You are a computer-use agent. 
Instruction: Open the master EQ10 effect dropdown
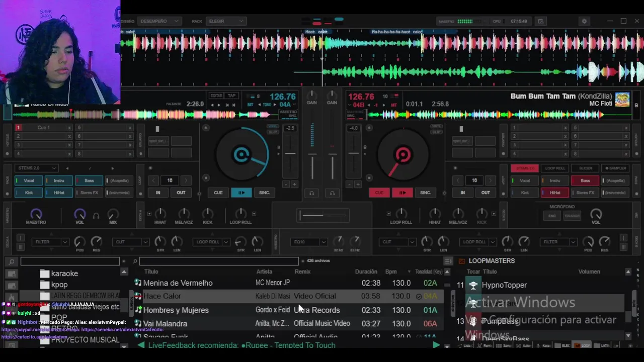point(309,242)
